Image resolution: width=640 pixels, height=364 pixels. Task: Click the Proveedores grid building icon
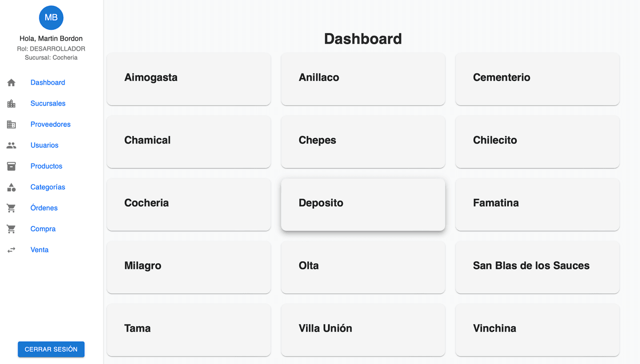11,124
